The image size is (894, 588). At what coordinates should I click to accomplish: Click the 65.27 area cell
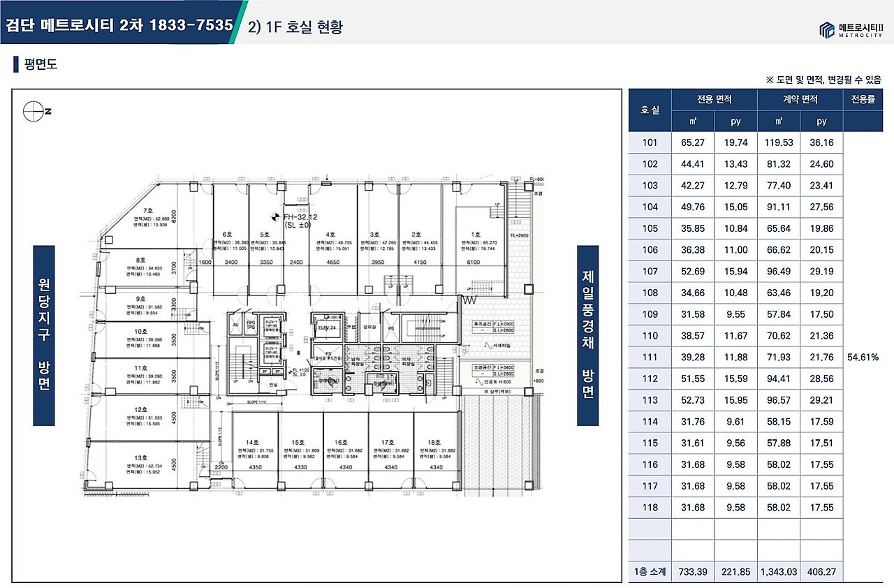692,143
